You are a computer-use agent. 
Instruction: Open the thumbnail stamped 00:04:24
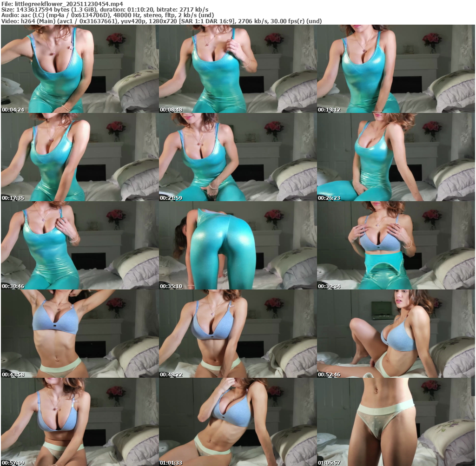click(80, 69)
